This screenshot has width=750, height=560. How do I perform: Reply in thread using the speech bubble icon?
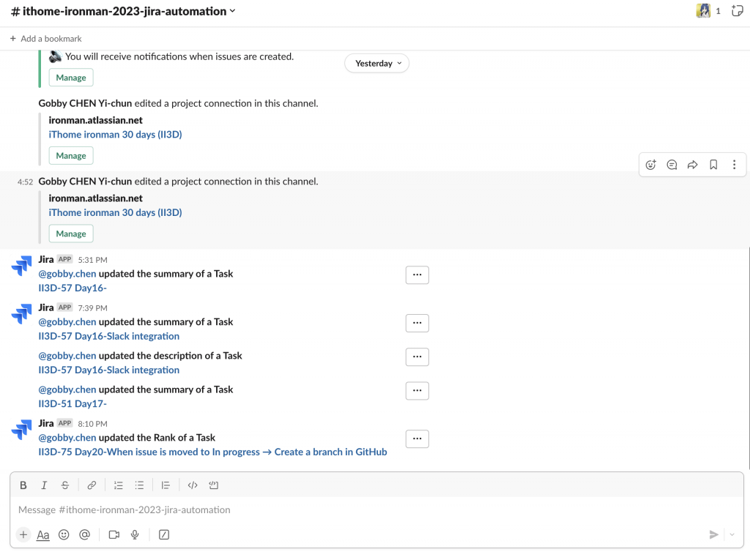point(672,165)
